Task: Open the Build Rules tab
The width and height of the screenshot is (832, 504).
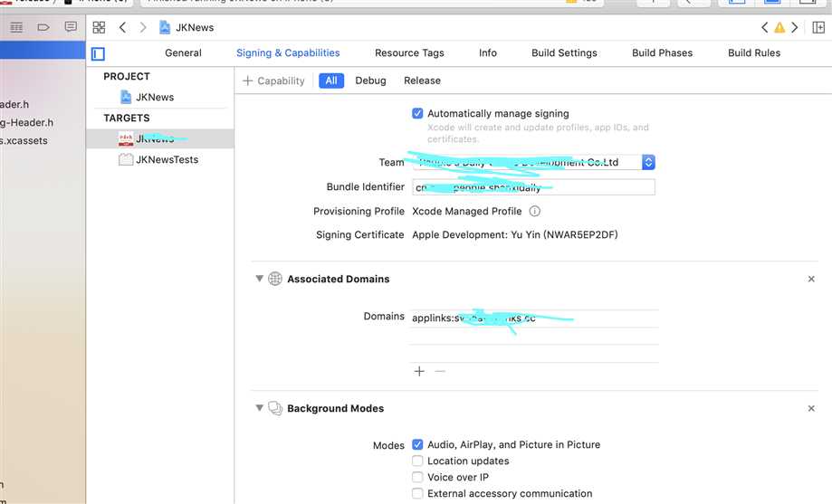Action: (754, 53)
